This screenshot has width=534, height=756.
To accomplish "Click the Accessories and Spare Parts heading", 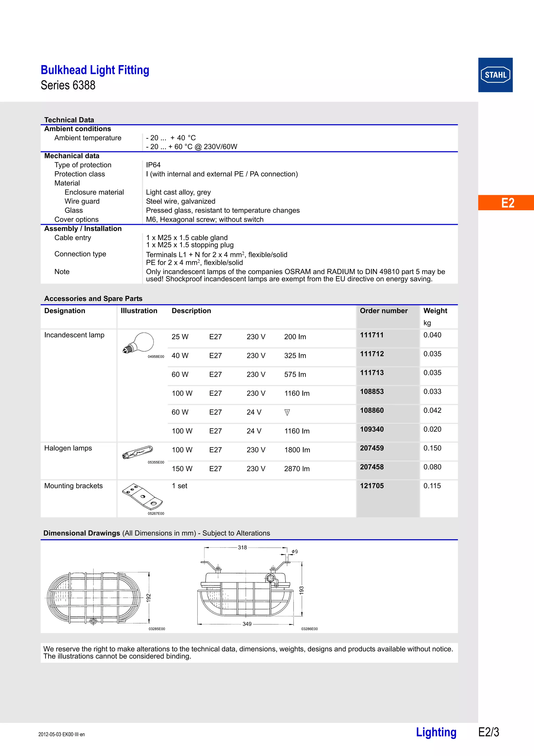I will coord(93,299).
